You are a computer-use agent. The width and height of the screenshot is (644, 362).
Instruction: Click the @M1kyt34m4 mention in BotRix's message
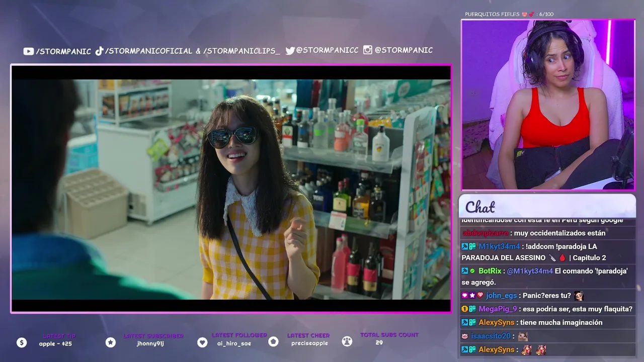tap(530, 271)
